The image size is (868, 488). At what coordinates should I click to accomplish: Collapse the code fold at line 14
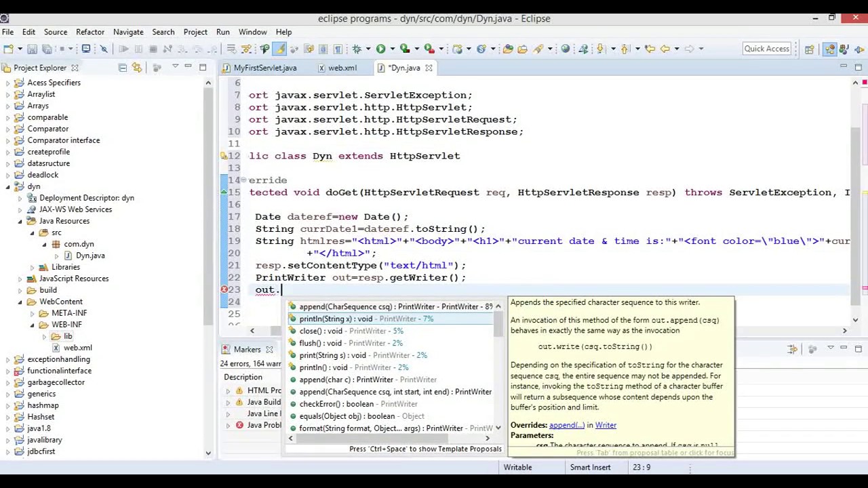coord(243,180)
